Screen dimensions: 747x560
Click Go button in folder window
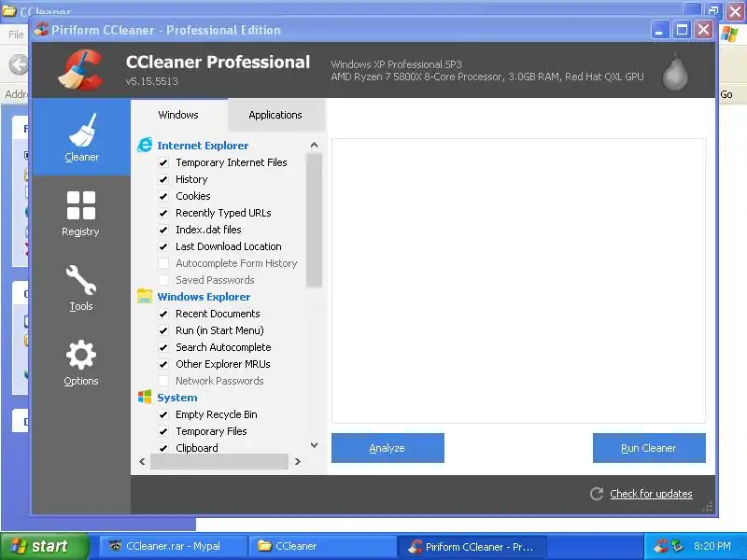726,94
